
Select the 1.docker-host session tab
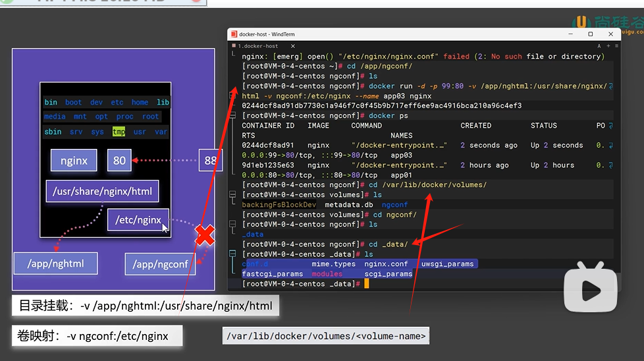[x=258, y=46]
